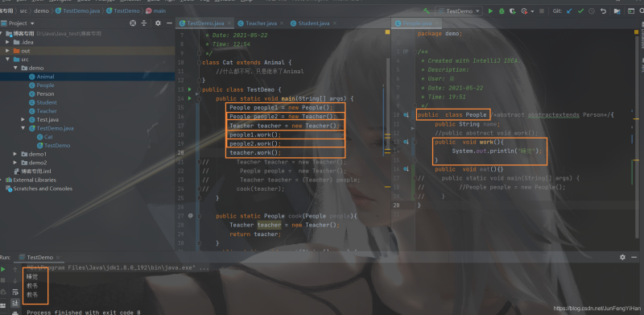Run TestDemo with the green play button
Viewport: 644px width, 315px height.
click(490, 11)
